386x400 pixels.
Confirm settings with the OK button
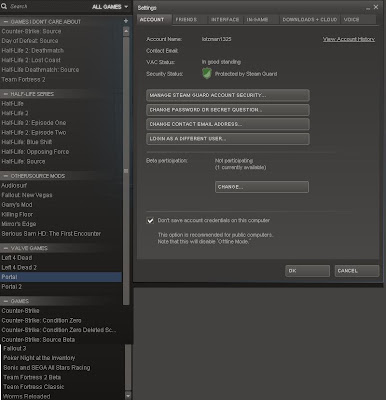[307, 271]
